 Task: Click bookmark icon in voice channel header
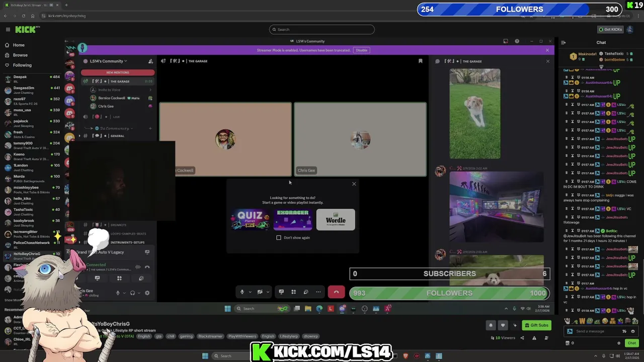(421, 61)
